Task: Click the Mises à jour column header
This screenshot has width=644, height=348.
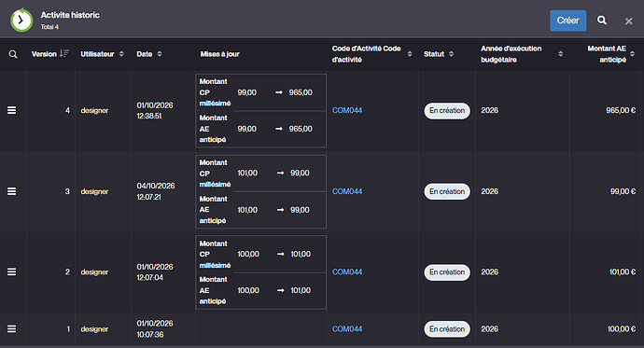Action: point(219,54)
